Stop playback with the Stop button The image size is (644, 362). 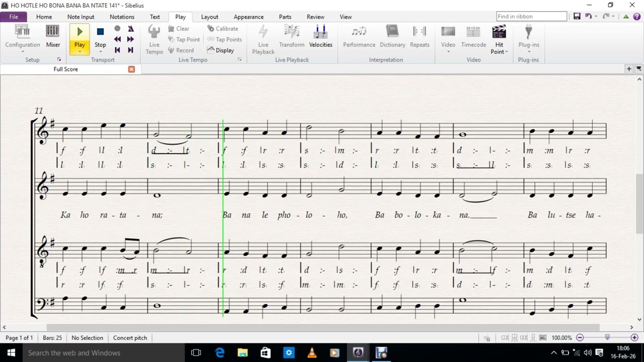100,36
